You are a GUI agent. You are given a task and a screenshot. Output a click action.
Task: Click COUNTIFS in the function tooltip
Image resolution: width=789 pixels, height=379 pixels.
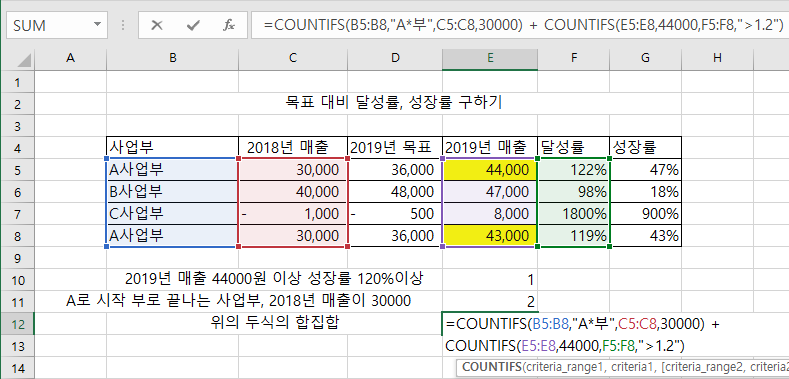(491, 367)
